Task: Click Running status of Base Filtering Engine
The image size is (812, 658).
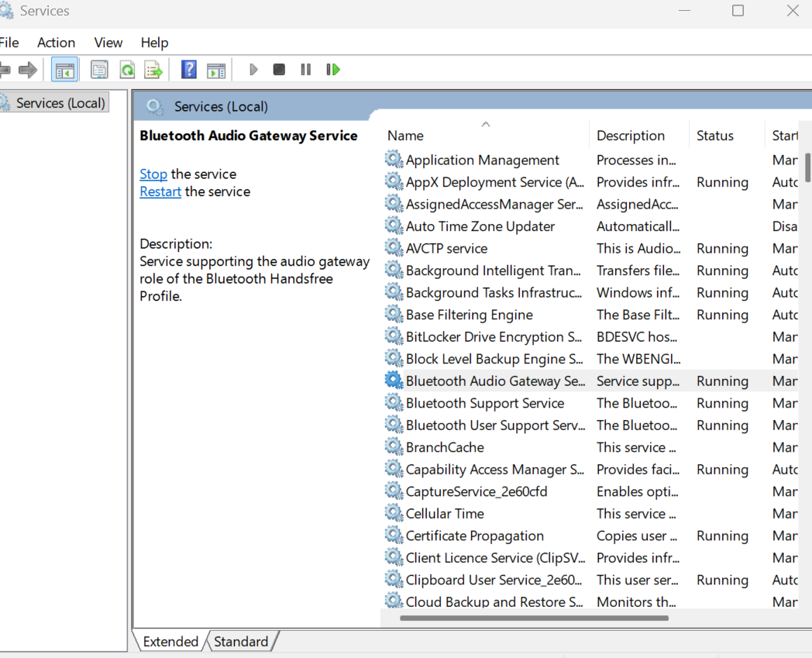Action: pos(722,315)
